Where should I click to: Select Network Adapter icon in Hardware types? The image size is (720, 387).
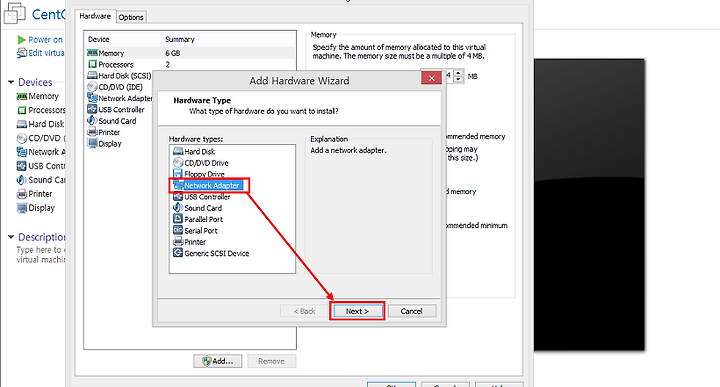pos(178,185)
